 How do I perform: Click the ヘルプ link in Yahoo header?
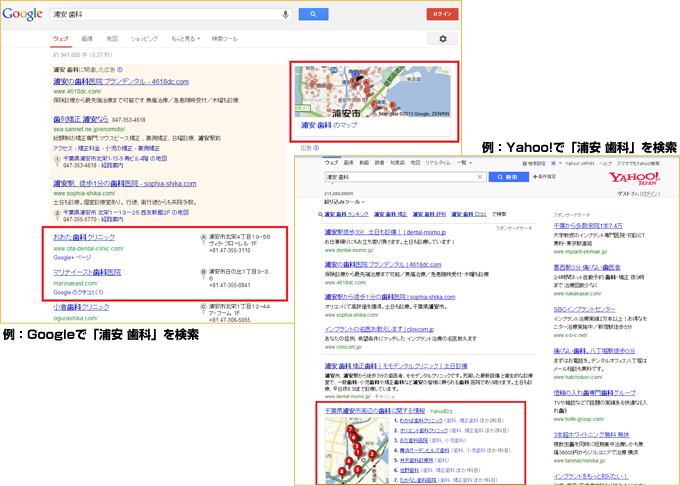pyautogui.click(x=605, y=163)
